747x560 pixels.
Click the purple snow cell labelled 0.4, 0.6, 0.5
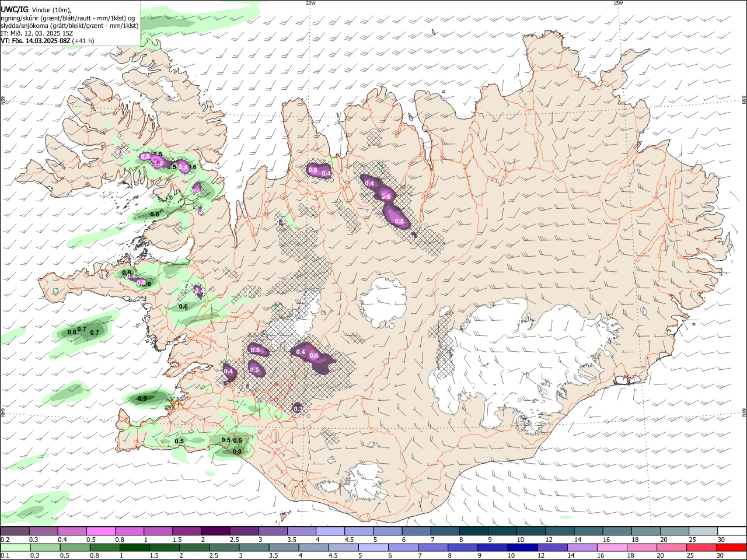(385, 201)
